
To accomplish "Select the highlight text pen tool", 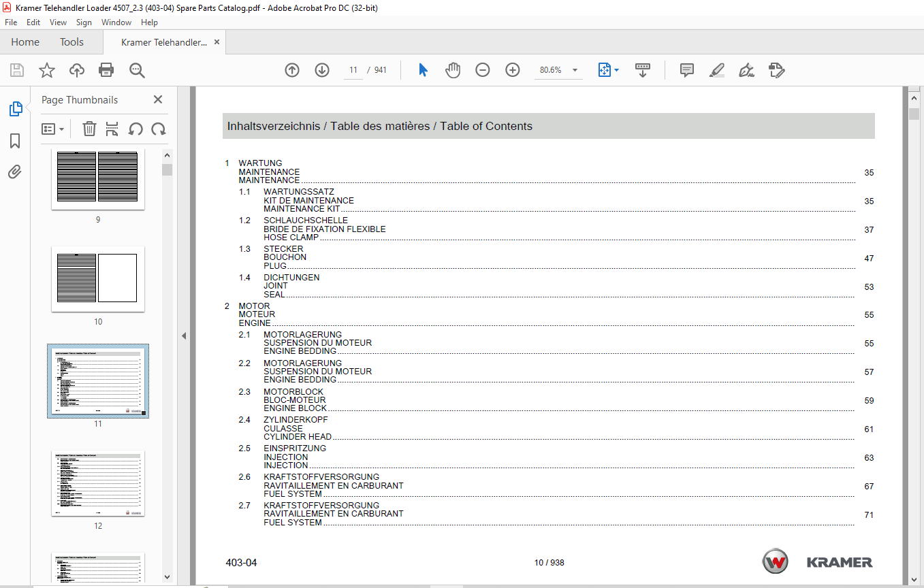I will point(716,70).
